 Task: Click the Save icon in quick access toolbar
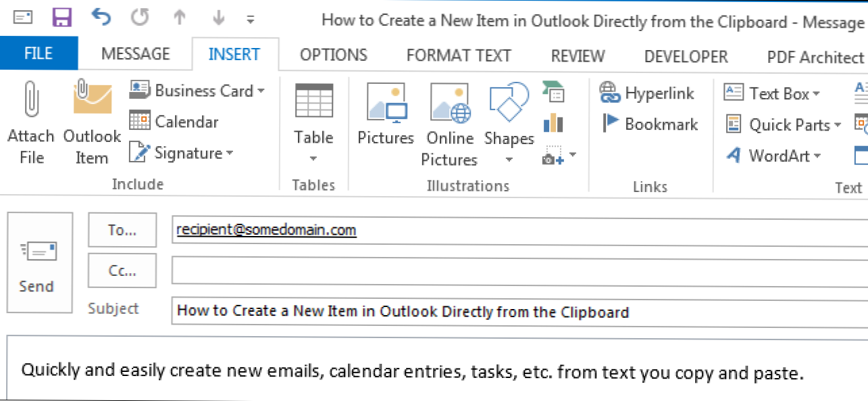[62, 18]
